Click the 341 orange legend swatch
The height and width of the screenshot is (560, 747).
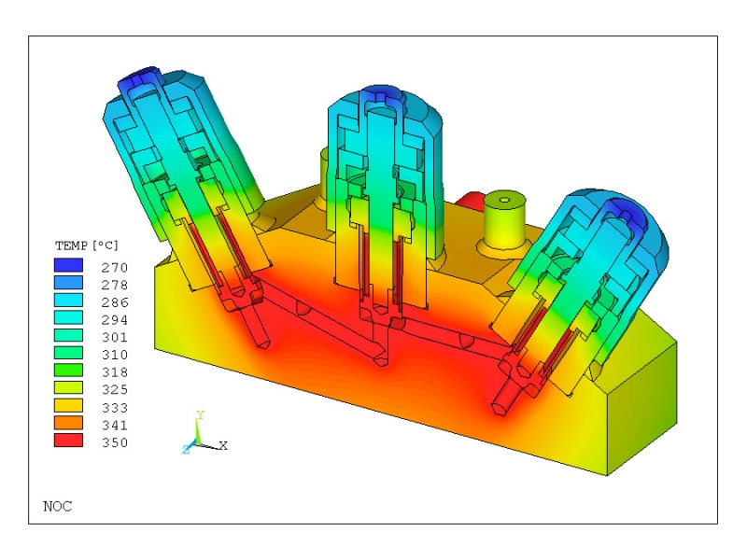pyautogui.click(x=68, y=423)
